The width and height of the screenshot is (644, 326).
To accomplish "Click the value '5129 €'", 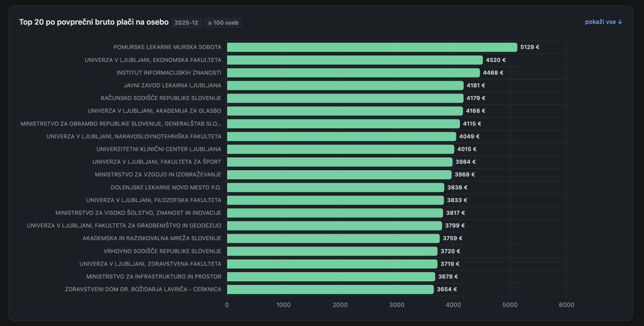I will 530,47.
